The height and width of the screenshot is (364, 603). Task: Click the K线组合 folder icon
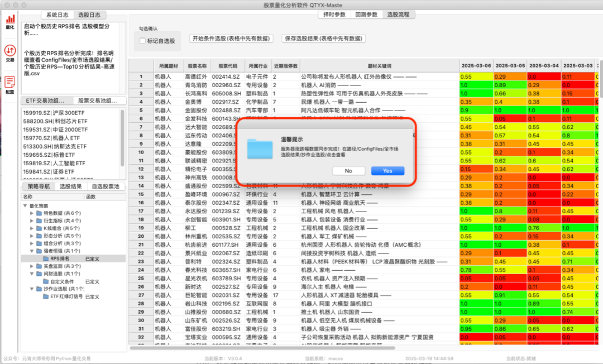39,228
